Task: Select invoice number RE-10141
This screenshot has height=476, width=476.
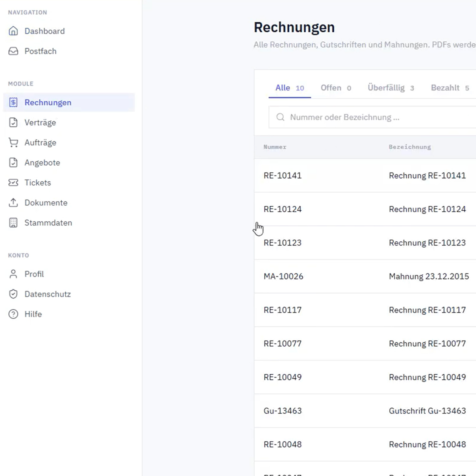Action: 283,176
